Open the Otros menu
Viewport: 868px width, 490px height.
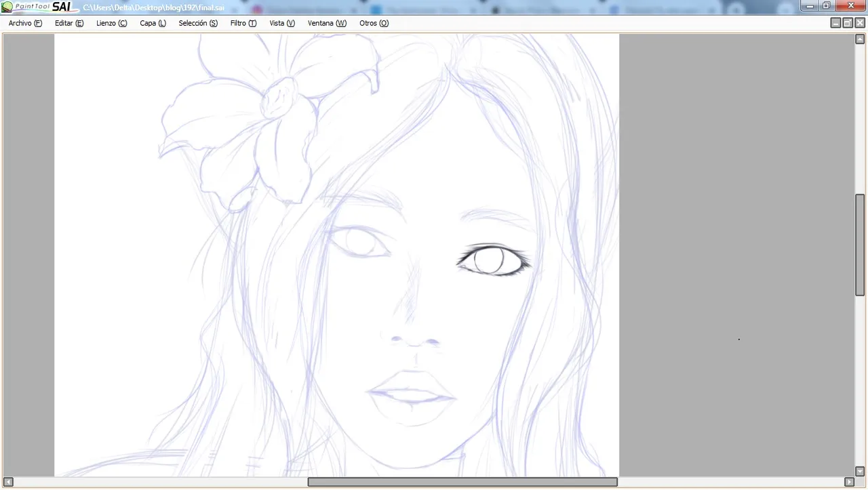pyautogui.click(x=374, y=23)
